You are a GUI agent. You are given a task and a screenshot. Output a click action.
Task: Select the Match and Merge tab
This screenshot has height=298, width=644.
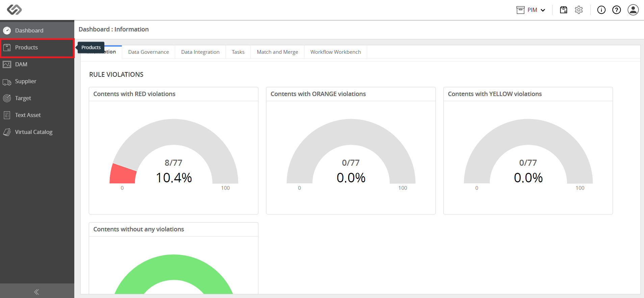click(x=278, y=52)
